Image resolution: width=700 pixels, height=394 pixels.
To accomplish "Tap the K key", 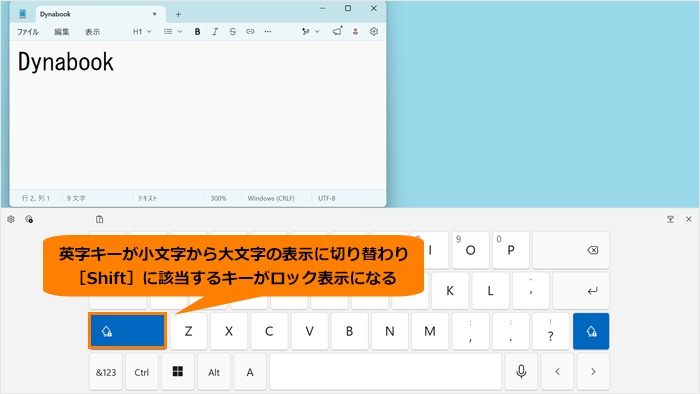I will 450,291.
